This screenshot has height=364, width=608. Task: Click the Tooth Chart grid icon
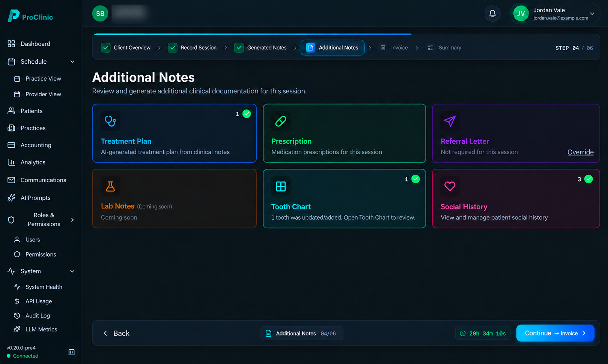coord(281,186)
